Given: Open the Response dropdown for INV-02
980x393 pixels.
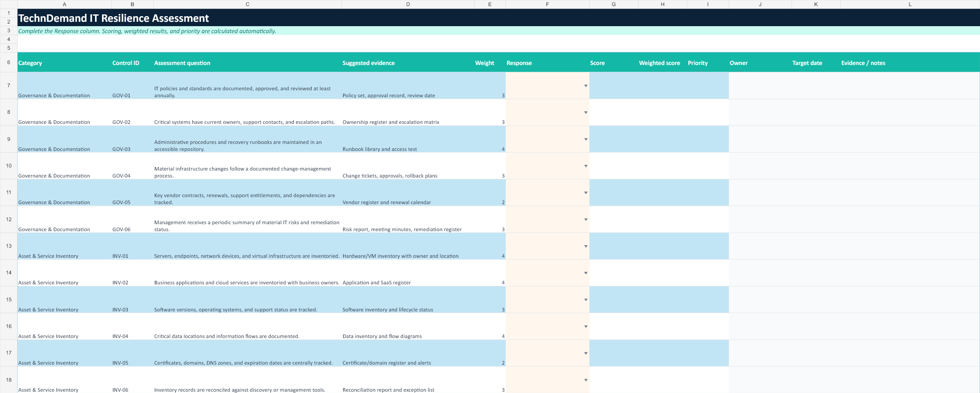Looking at the screenshot, I should (585, 273).
